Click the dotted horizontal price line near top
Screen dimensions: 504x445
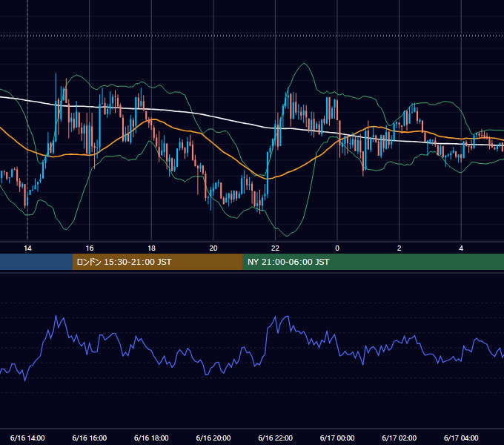tap(252, 36)
